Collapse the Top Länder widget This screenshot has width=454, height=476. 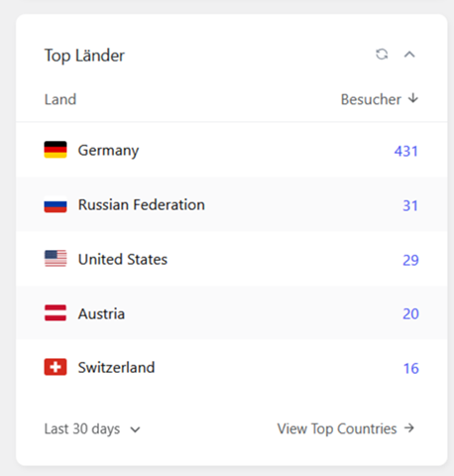(x=409, y=55)
